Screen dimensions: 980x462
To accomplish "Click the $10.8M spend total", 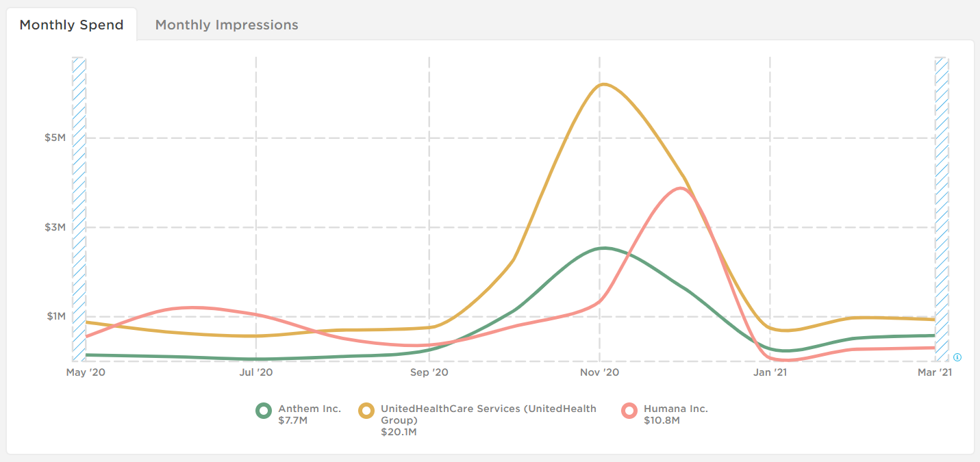I will coord(662,420).
